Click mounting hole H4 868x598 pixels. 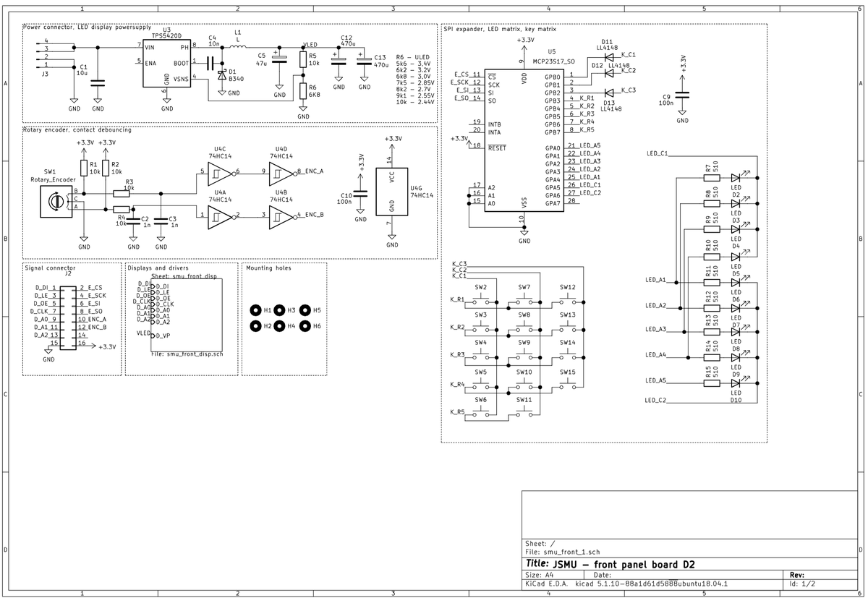(280, 326)
